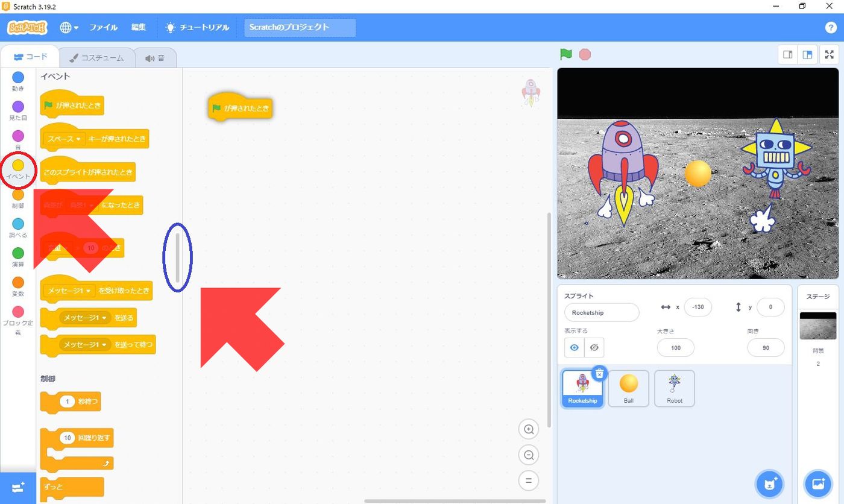Click the sprite name field Rocketship
Viewport: 844px width, 504px height.
pyautogui.click(x=602, y=312)
